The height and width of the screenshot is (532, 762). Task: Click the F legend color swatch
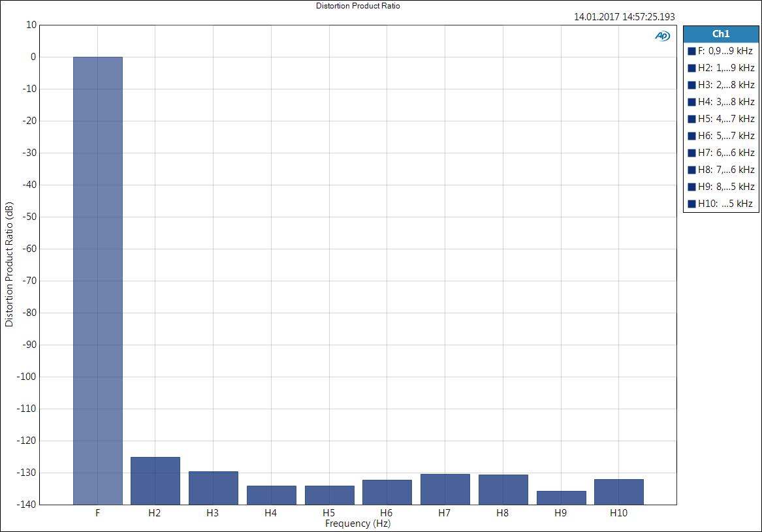click(691, 51)
